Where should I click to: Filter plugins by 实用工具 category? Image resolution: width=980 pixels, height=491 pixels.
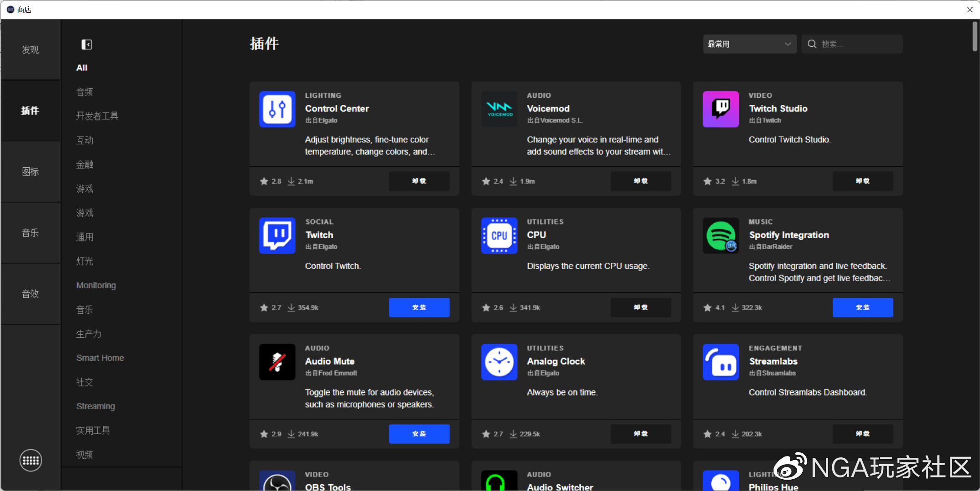click(93, 430)
